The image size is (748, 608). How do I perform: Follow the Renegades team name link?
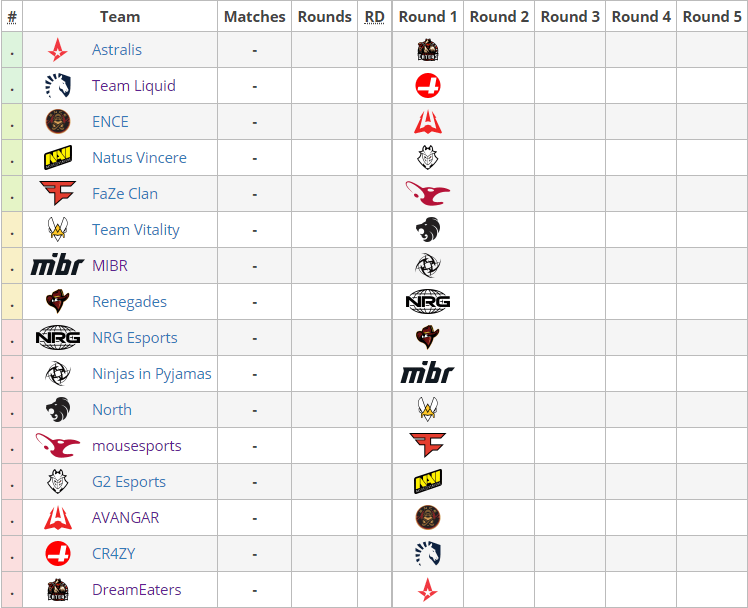[x=129, y=302]
